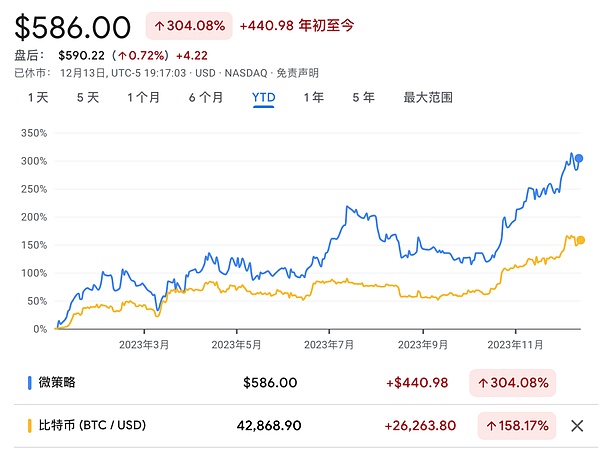Open the 6个月 range tab
The height and width of the screenshot is (449, 600).
[205, 97]
